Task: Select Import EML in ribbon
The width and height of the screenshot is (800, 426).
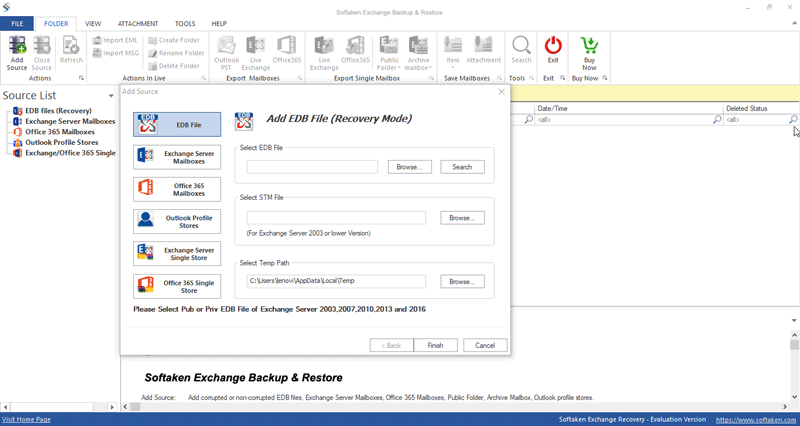Action: (x=115, y=40)
